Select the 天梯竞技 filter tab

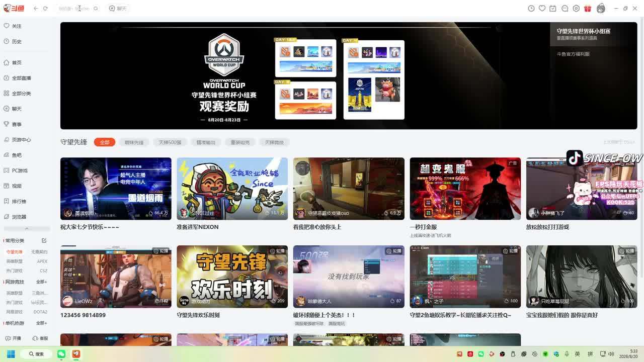(274, 142)
